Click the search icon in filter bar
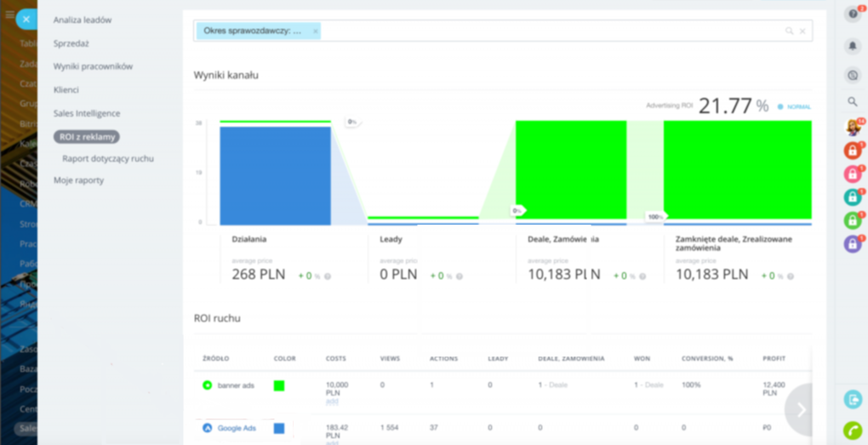This screenshot has width=868, height=445. click(x=789, y=31)
